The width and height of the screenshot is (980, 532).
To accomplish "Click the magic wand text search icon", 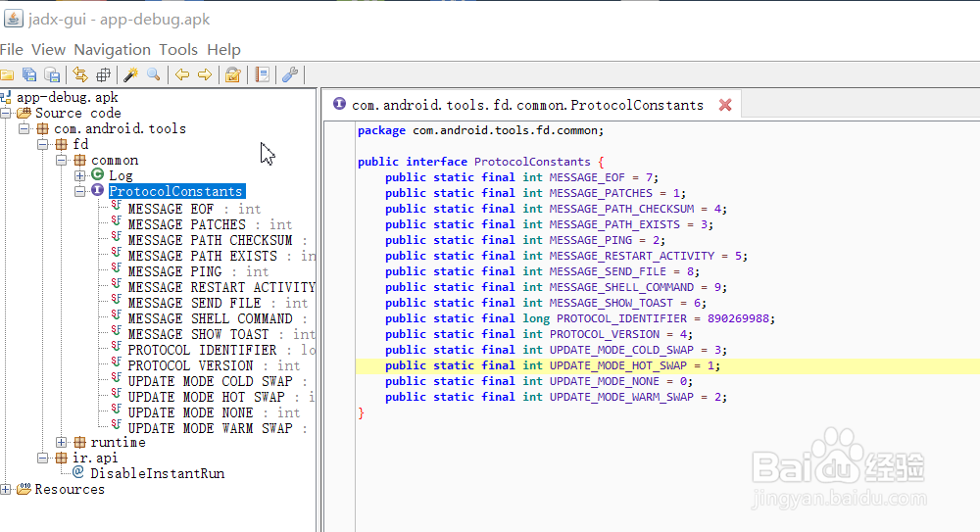I will [130, 75].
